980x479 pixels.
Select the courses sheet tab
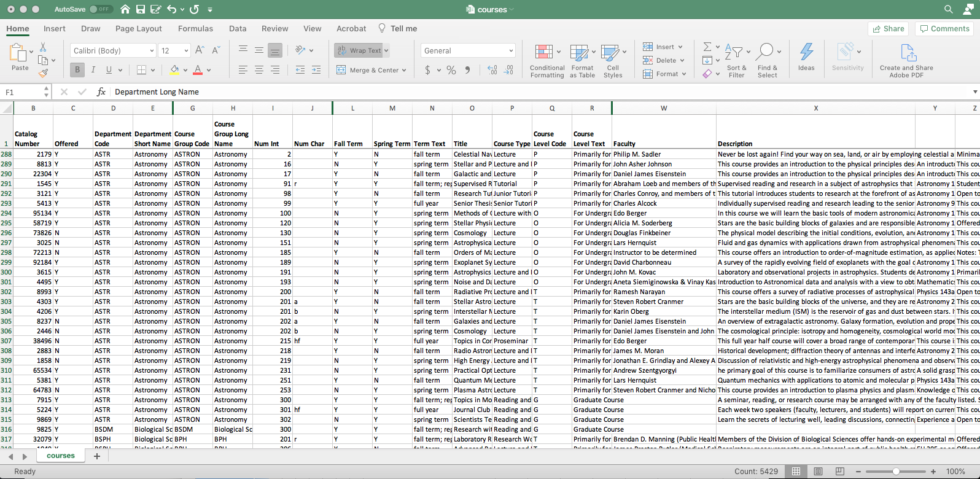point(61,456)
